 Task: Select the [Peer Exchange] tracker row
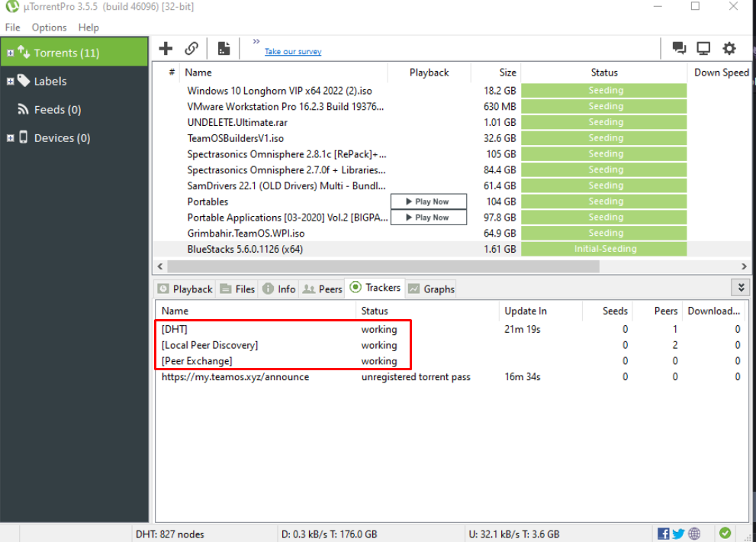tap(452, 361)
